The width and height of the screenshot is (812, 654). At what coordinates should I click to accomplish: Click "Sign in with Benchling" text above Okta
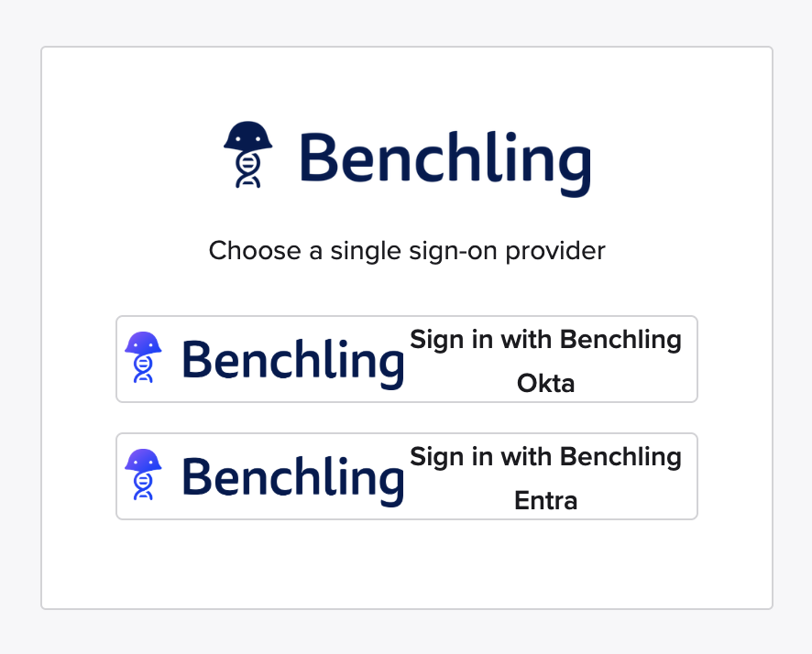pos(545,340)
